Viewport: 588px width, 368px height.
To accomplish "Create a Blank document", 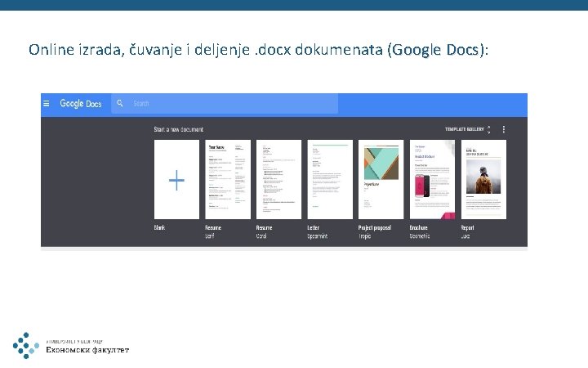I will [176, 179].
